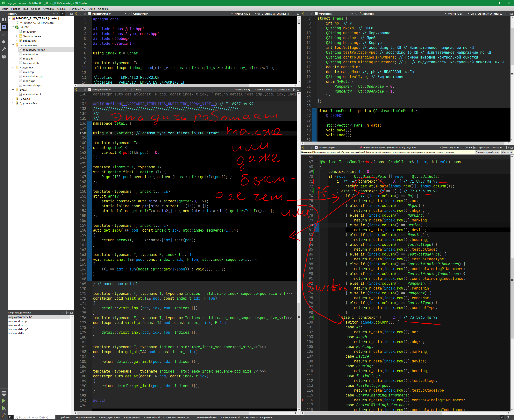
Task: Expand the Ресурсы folder
Action: [x=13, y=99]
